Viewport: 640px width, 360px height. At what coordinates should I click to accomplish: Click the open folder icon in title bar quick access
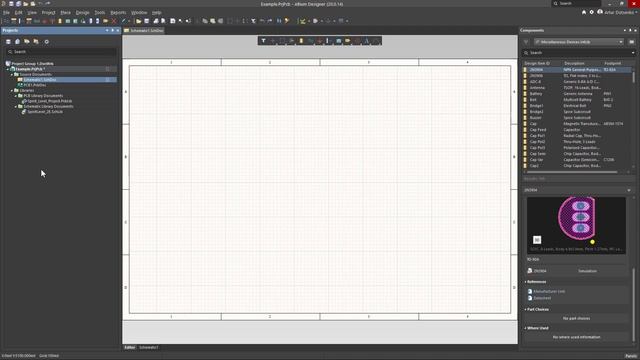point(26,4)
